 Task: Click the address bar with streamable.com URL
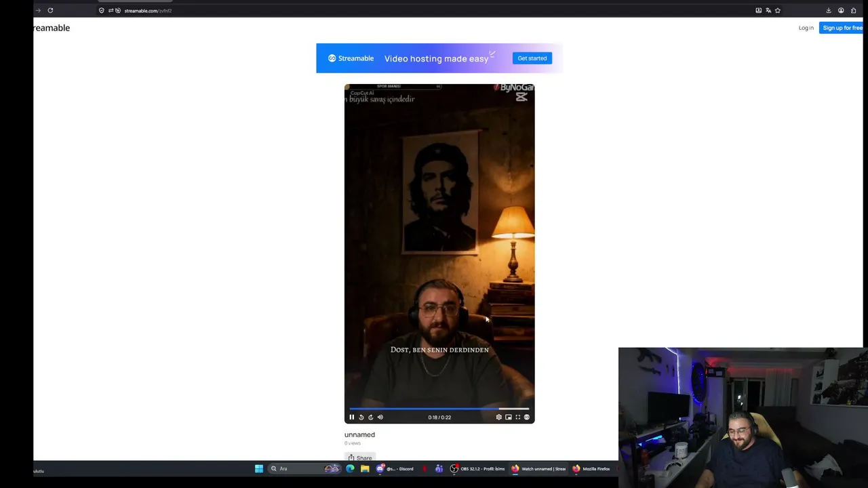[434, 11]
